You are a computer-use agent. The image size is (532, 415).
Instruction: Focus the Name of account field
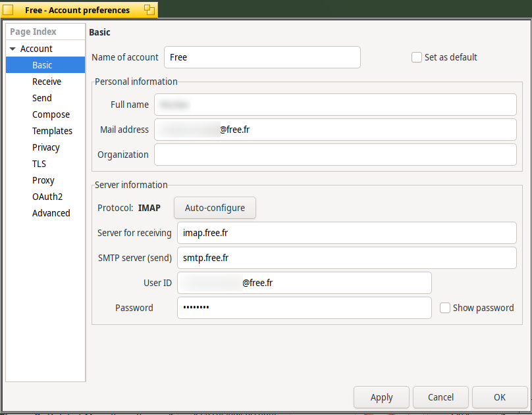[262, 57]
